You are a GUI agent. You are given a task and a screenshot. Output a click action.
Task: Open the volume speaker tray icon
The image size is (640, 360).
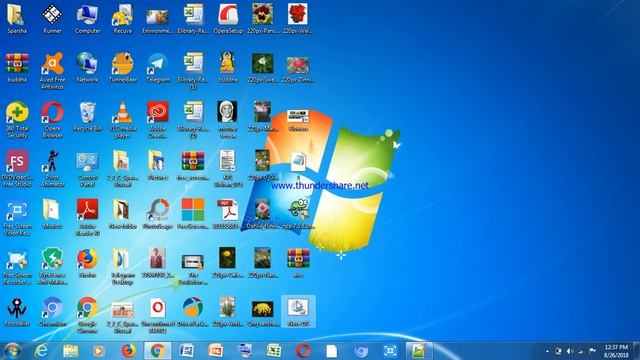570,351
